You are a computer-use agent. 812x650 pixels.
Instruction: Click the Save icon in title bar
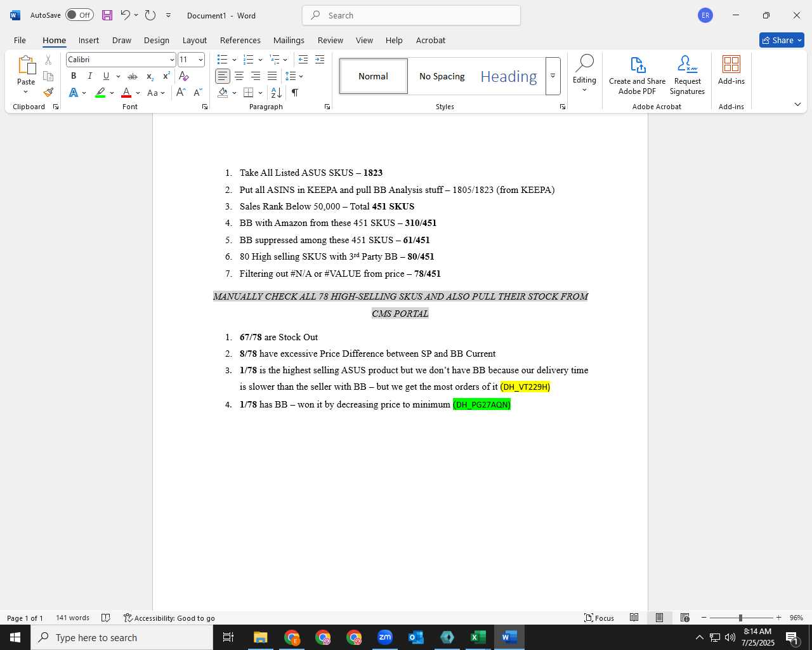(107, 15)
